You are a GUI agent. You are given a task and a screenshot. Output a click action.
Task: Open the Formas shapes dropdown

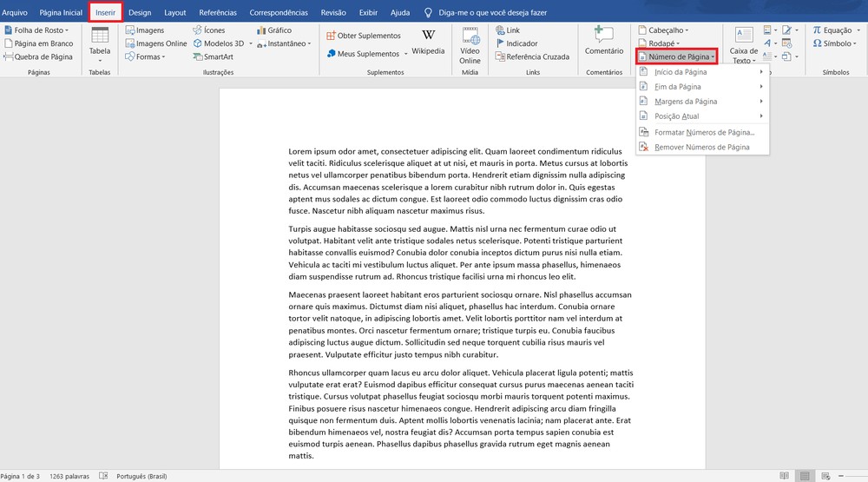(x=145, y=56)
